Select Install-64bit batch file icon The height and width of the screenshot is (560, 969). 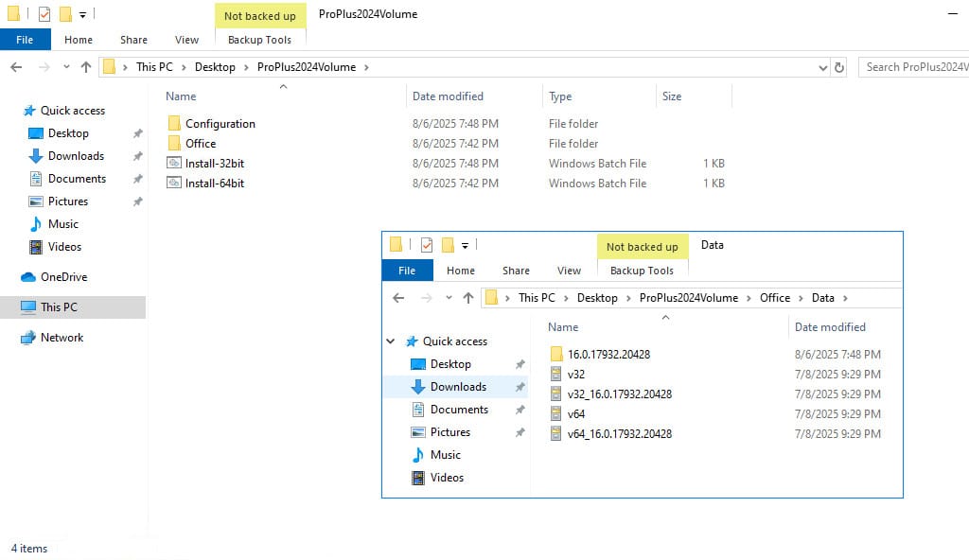pyautogui.click(x=174, y=183)
